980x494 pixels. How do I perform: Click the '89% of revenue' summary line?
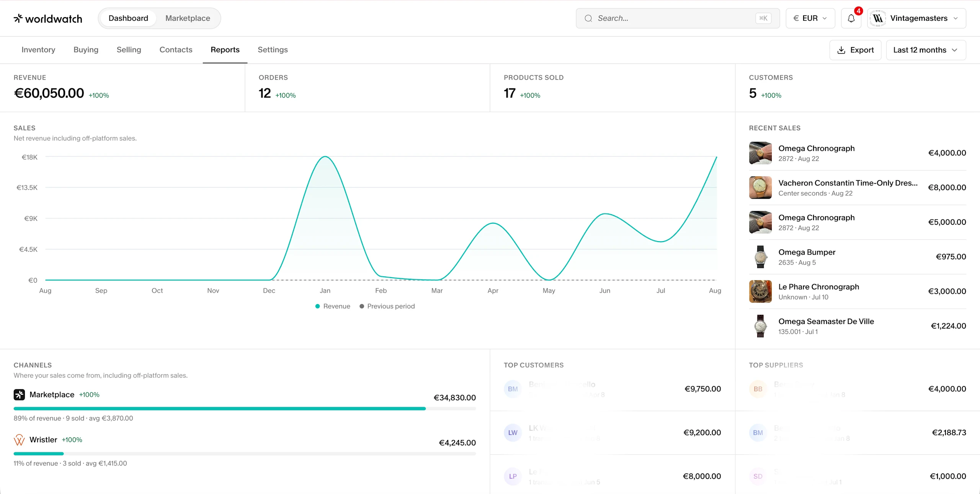pyautogui.click(x=73, y=418)
